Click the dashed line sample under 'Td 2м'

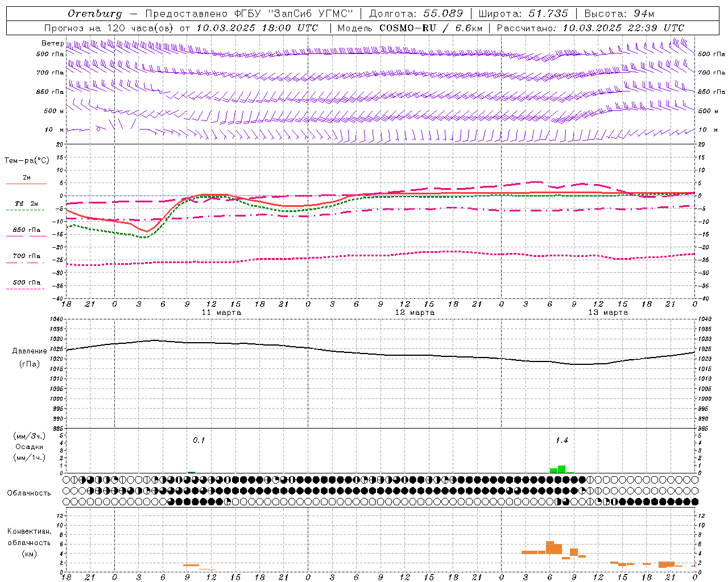coord(25,210)
